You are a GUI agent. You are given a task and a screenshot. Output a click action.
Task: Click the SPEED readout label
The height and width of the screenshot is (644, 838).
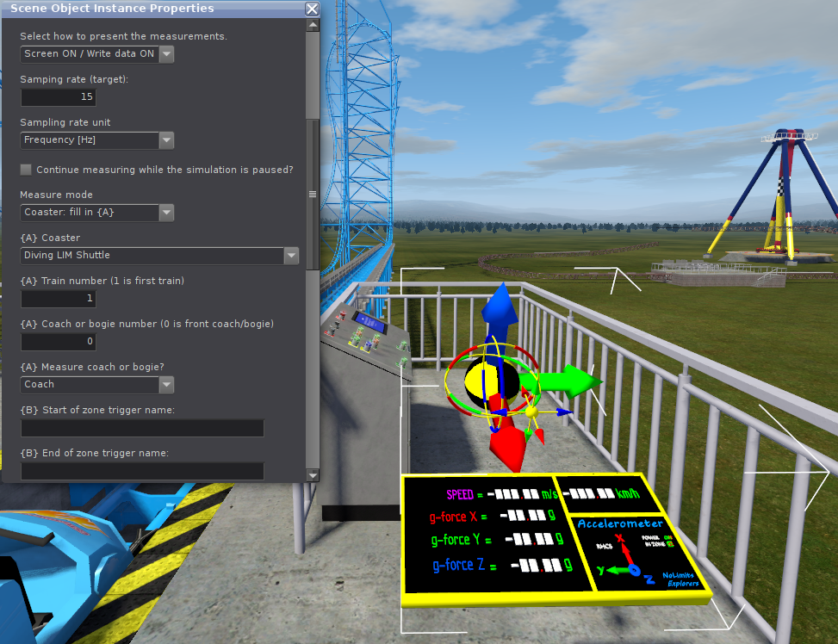pyautogui.click(x=460, y=495)
